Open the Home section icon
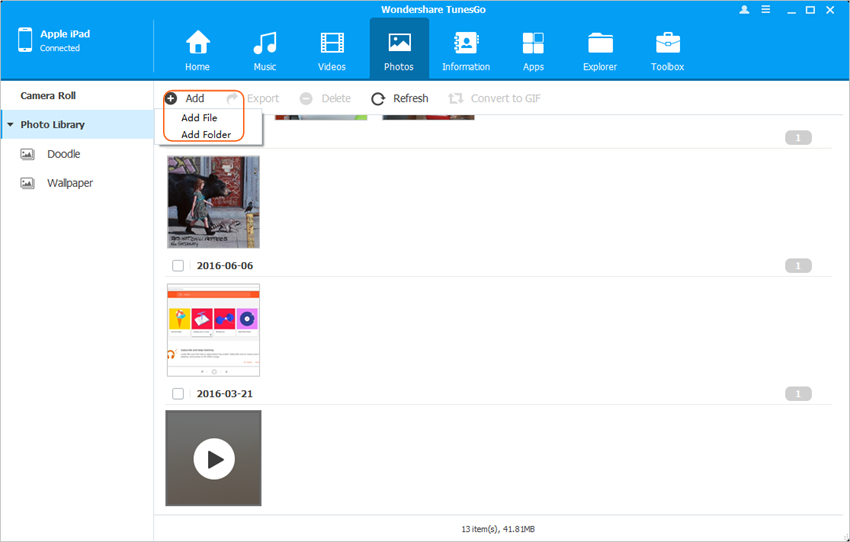The width and height of the screenshot is (850, 542). point(197,44)
